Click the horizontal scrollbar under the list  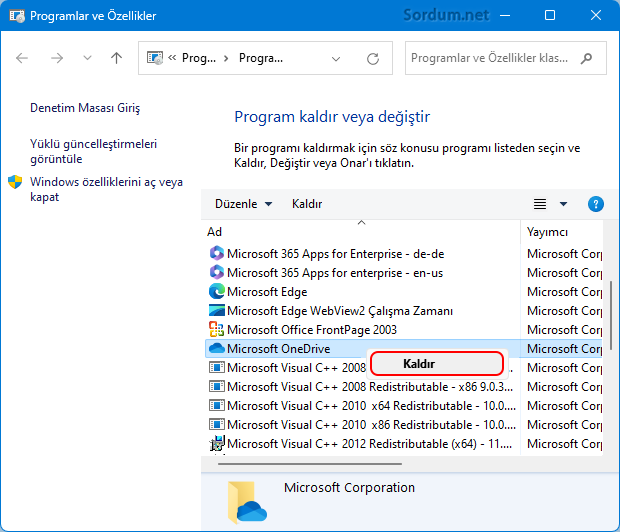pyautogui.click(x=310, y=464)
